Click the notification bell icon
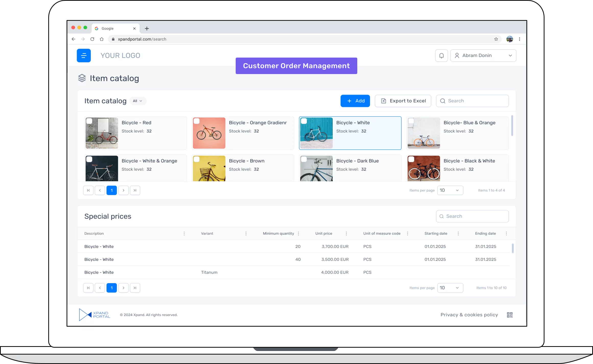The height and width of the screenshot is (364, 593). tap(441, 55)
